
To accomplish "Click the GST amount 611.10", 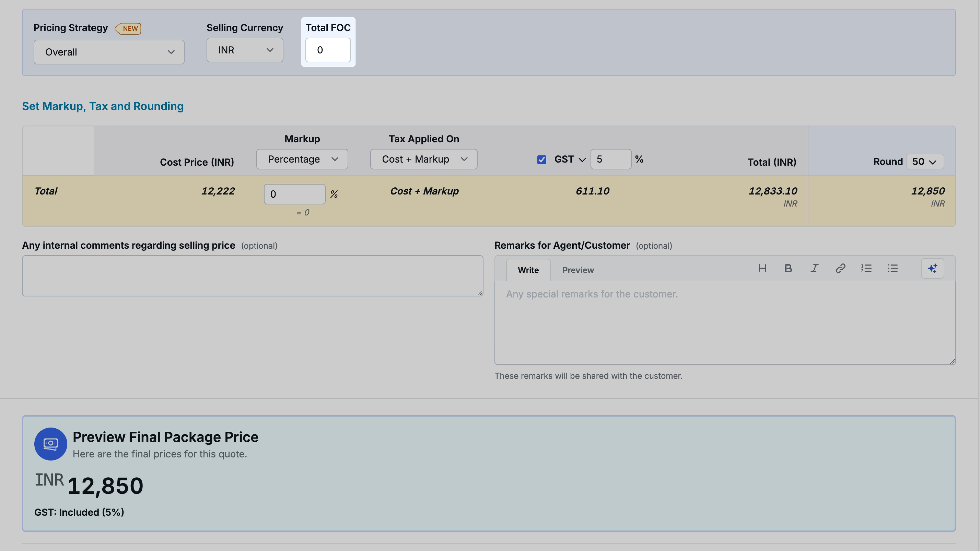I will (592, 191).
